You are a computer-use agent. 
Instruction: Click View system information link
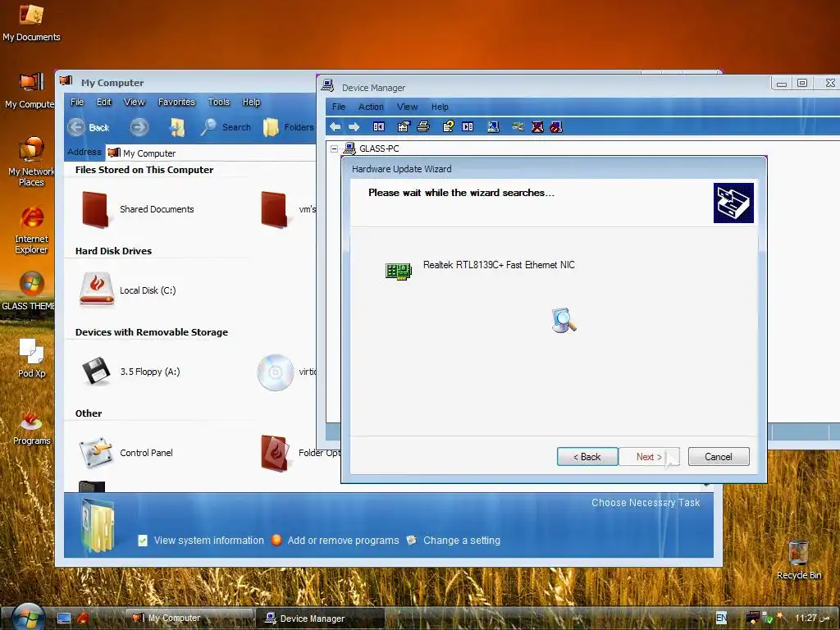(x=202, y=540)
